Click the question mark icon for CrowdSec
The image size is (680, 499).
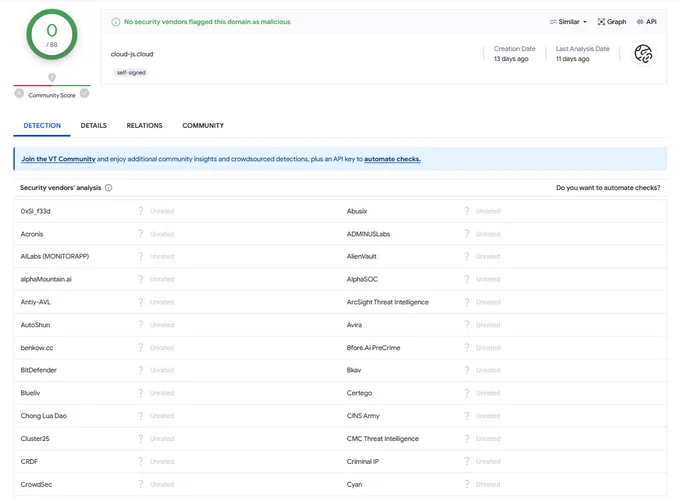(x=141, y=484)
